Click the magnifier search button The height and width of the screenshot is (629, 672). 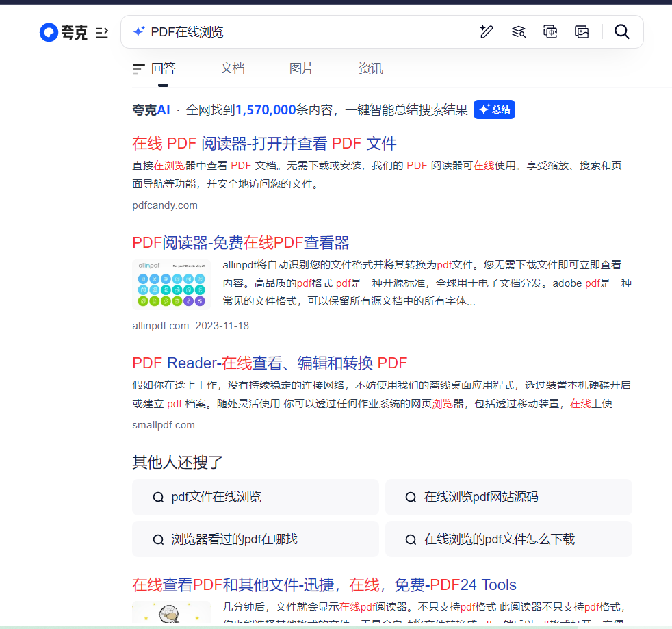[622, 31]
